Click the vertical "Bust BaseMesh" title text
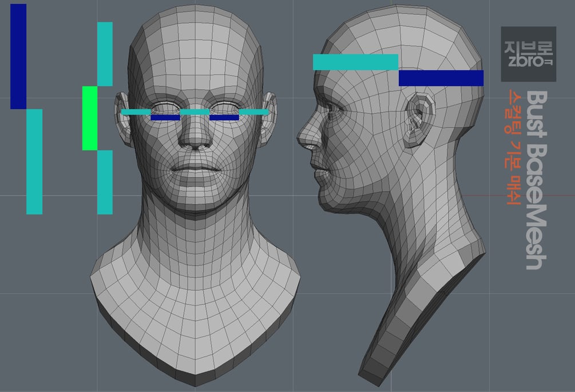 coord(537,180)
